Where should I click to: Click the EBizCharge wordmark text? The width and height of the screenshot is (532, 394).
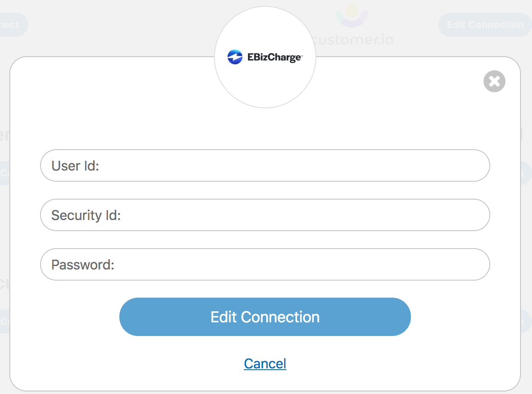tap(275, 57)
